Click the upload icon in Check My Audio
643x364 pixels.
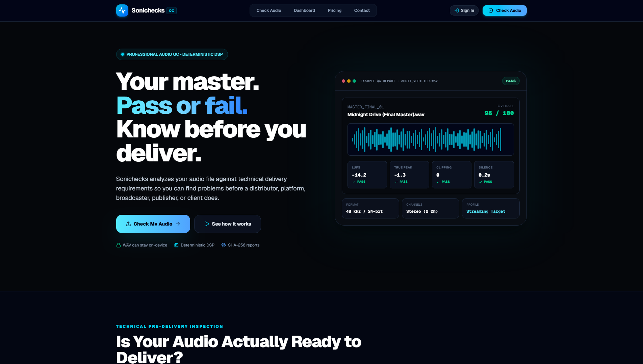(128, 224)
